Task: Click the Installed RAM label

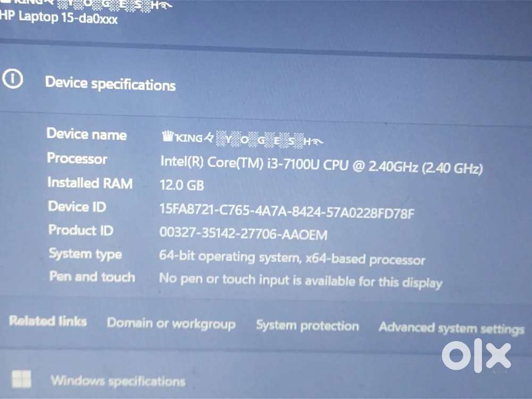Action: (x=90, y=182)
